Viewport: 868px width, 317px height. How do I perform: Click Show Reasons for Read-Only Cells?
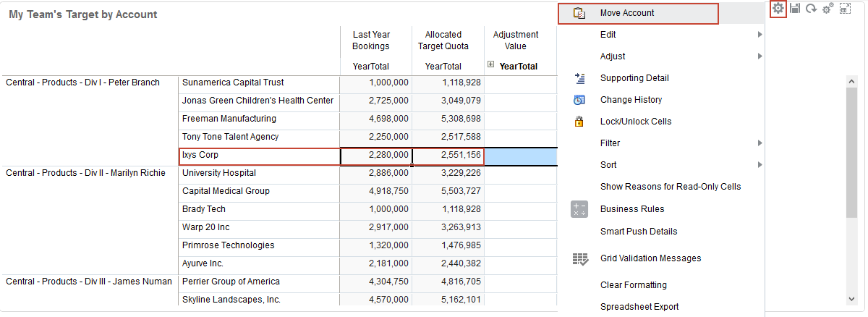pyautogui.click(x=671, y=187)
